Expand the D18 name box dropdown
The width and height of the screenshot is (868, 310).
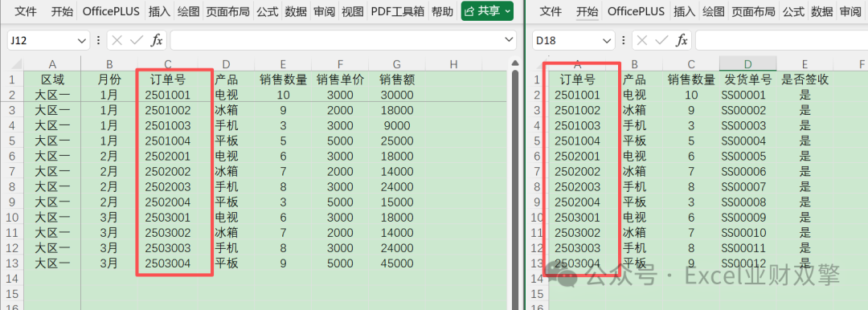click(607, 40)
